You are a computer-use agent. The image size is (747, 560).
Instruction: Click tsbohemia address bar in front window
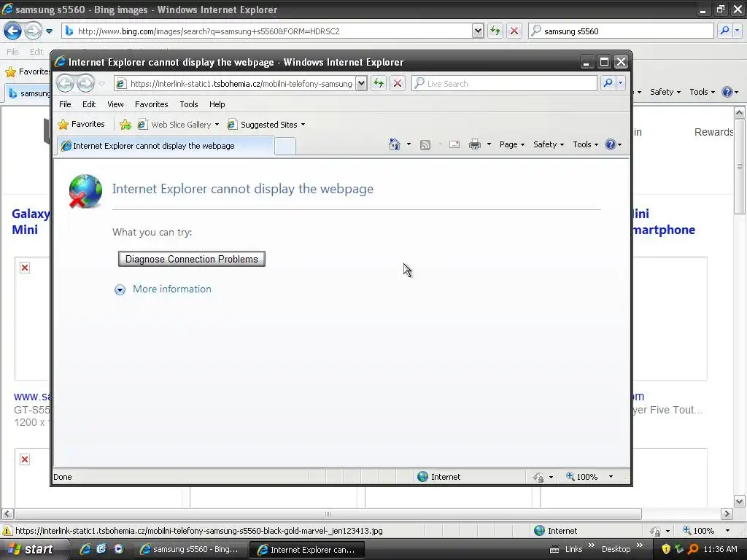click(x=236, y=84)
